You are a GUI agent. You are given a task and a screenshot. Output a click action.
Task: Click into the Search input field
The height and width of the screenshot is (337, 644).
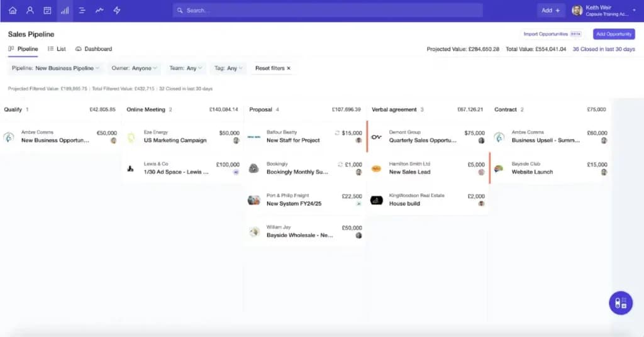tap(327, 10)
